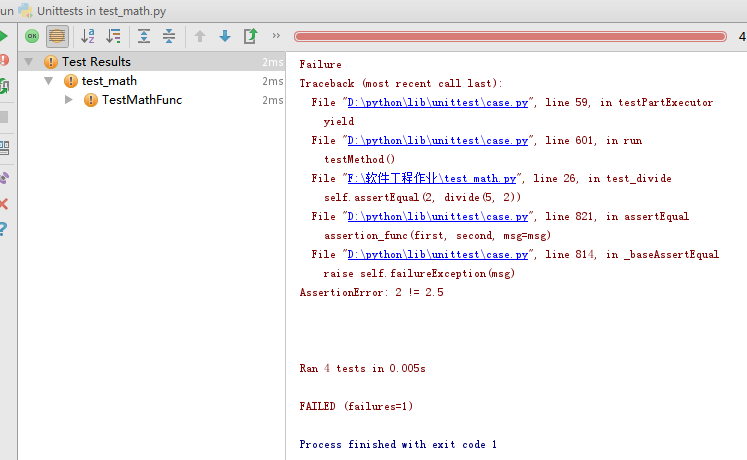
Task: Click the Rerun Failed Tests sidebar icon
Action: click(x=4, y=60)
